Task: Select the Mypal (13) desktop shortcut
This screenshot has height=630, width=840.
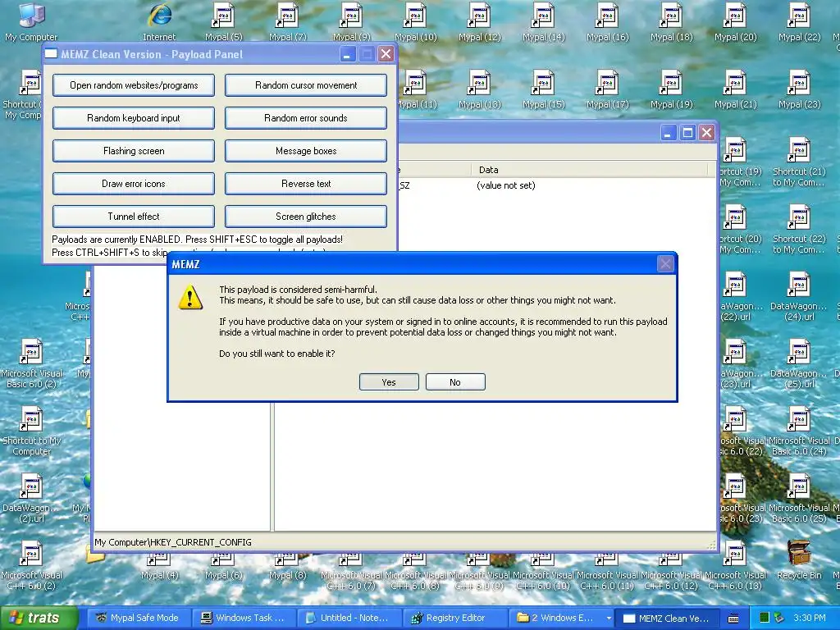Action: coord(479,90)
